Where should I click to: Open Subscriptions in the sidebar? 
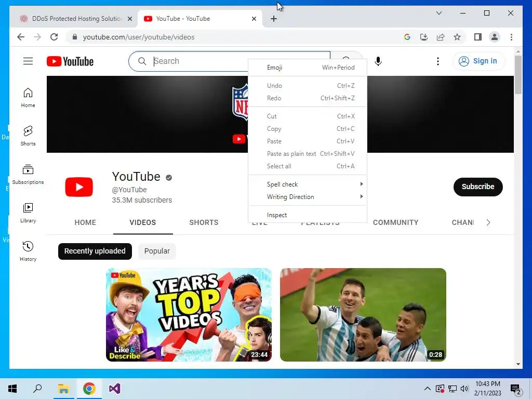coord(28,175)
